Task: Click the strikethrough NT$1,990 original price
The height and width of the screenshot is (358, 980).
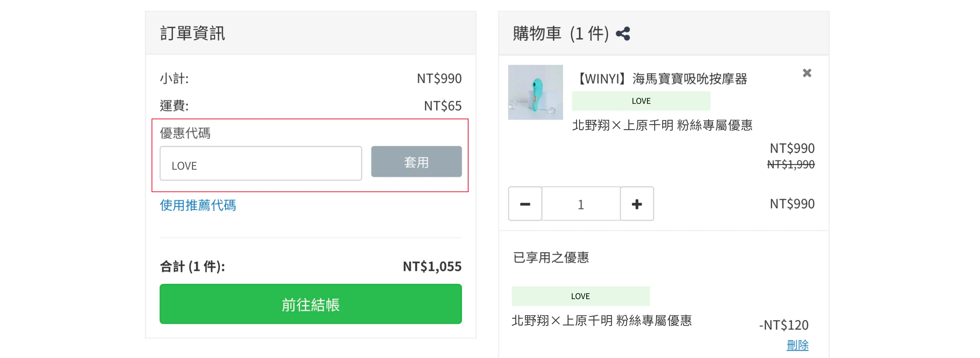Action: point(791,165)
